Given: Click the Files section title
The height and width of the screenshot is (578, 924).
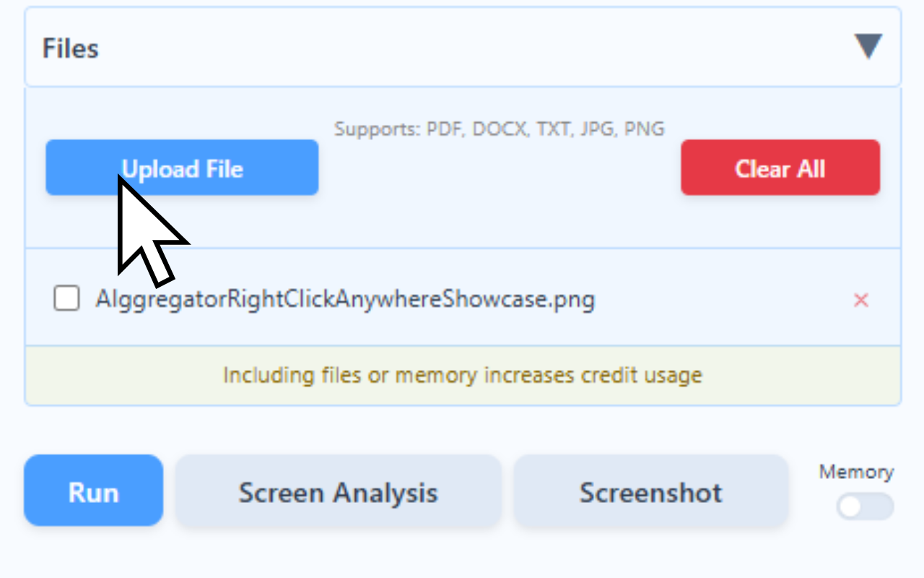Looking at the screenshot, I should pyautogui.click(x=71, y=48).
